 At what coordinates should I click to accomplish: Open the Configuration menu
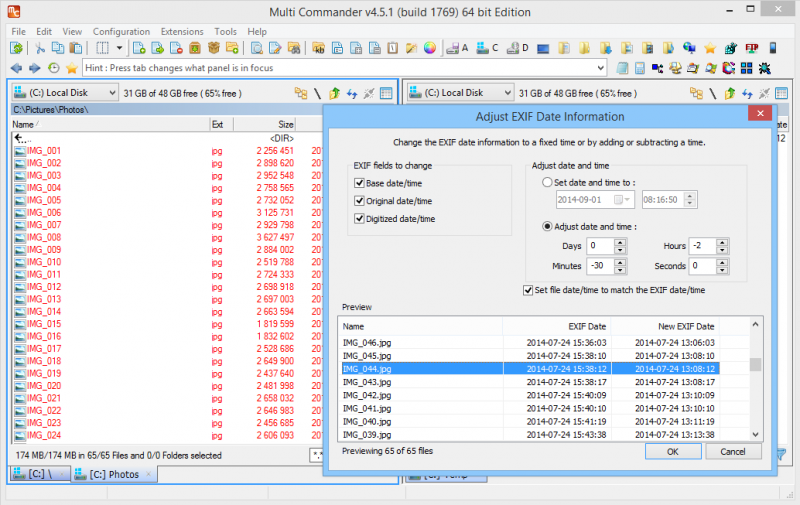(x=121, y=32)
